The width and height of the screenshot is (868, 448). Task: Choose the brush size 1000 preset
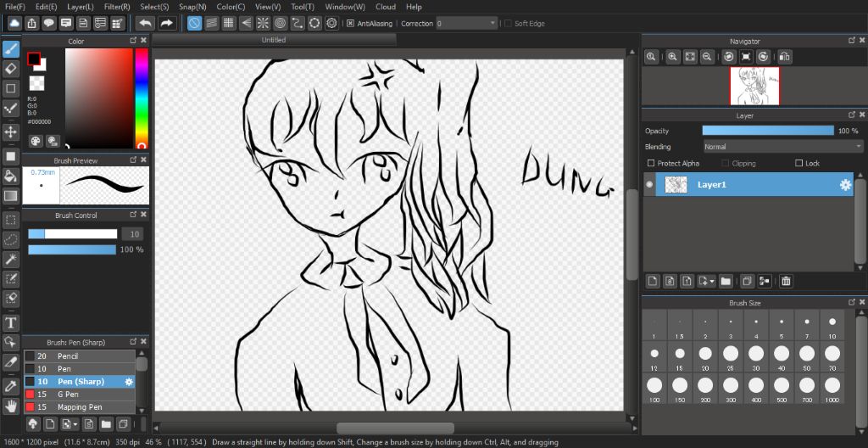coord(832,388)
